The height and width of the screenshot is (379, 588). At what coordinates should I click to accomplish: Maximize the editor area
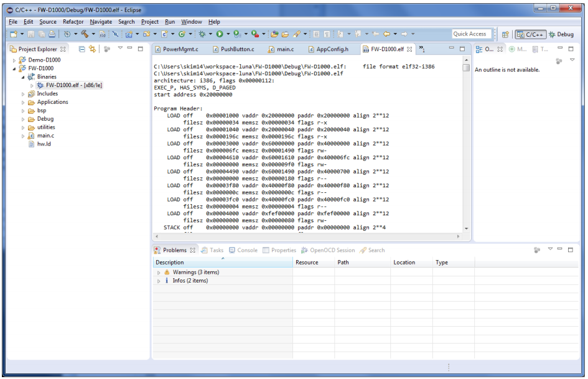pos(462,49)
